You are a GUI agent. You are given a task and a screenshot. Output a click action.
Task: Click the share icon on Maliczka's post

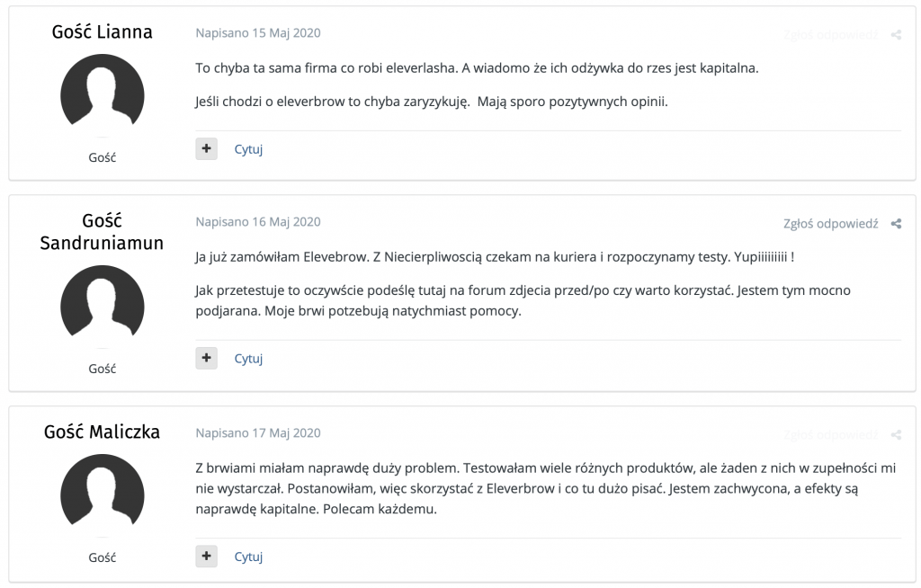click(896, 435)
